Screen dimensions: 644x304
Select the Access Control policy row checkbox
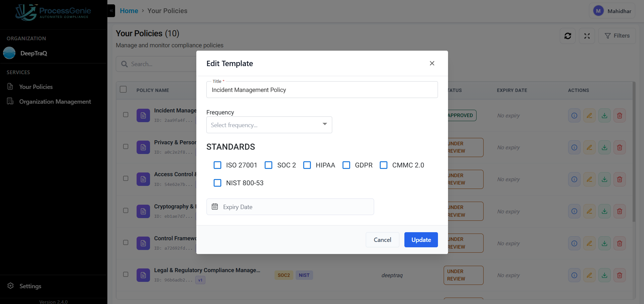click(x=126, y=179)
